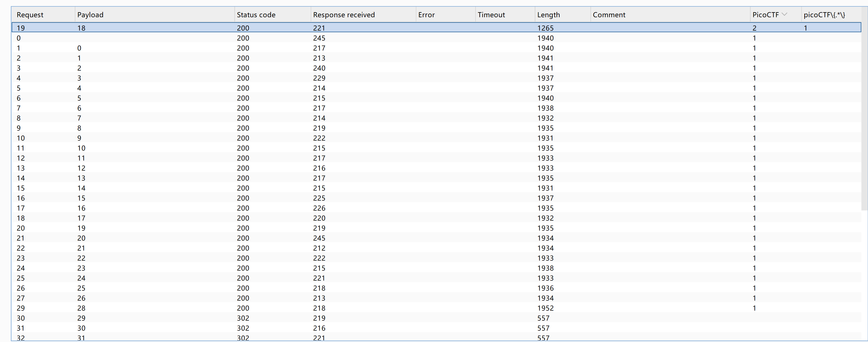This screenshot has width=868, height=342.
Task: Select the row with request 5
Action: (x=436, y=88)
